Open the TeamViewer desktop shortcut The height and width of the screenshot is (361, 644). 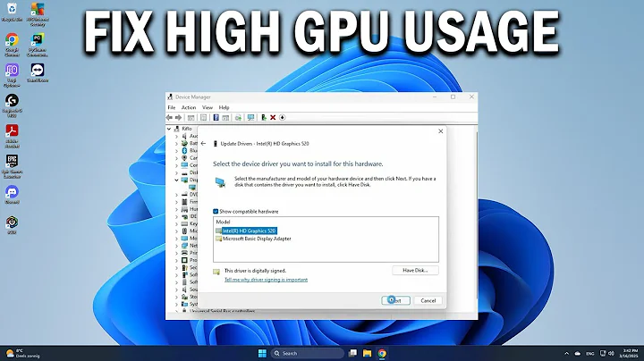pos(38,73)
